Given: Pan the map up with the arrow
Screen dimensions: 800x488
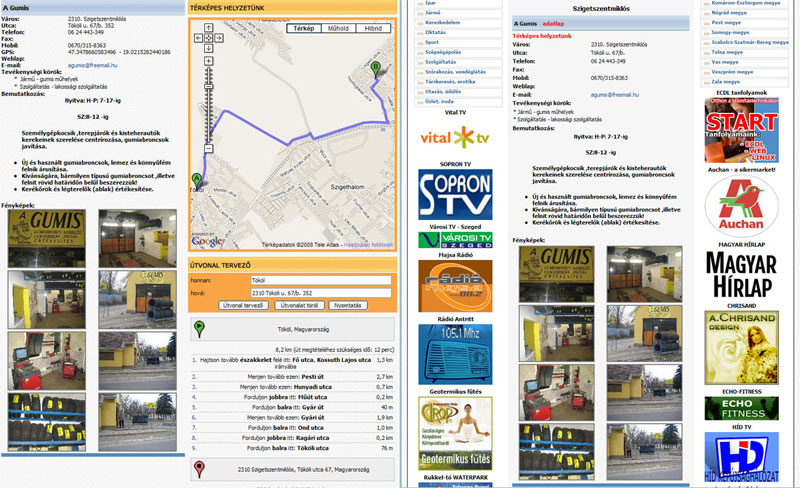Looking at the screenshot, I should tap(208, 28).
